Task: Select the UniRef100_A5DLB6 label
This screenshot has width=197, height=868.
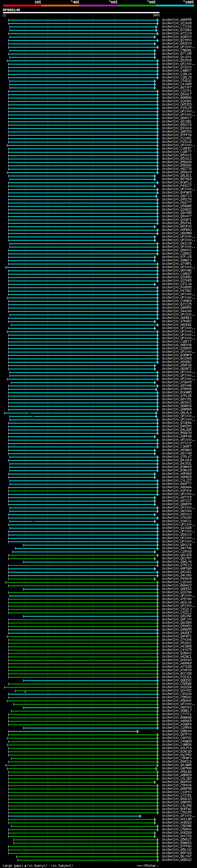Action: click(x=177, y=772)
